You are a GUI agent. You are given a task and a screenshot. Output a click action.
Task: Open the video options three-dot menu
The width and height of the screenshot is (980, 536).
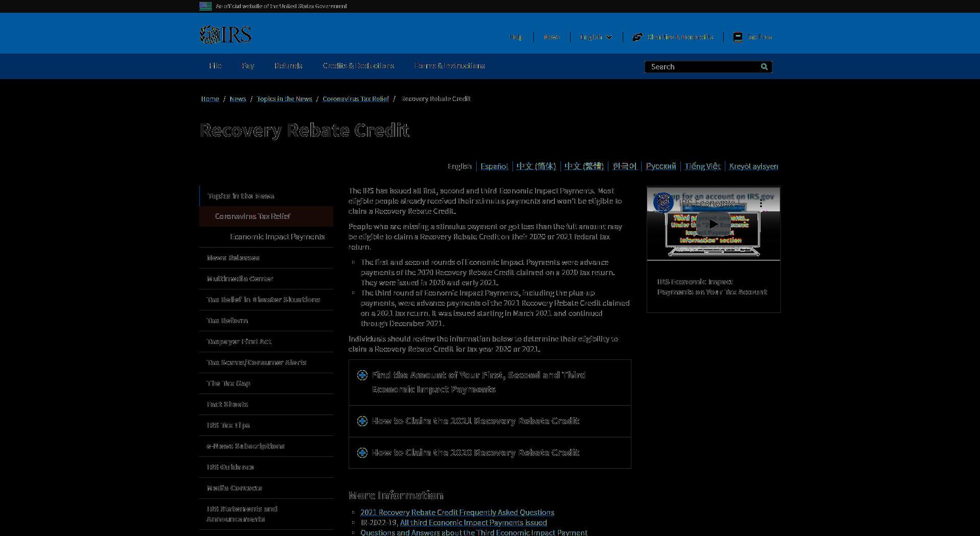point(761,203)
